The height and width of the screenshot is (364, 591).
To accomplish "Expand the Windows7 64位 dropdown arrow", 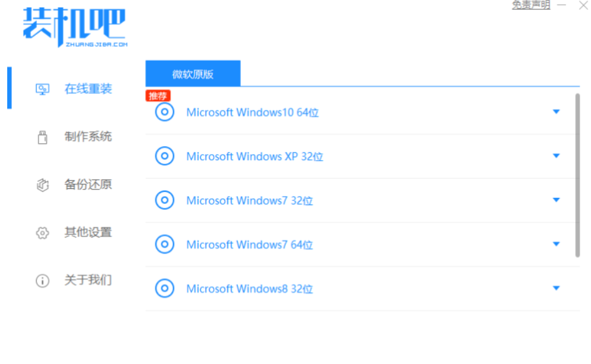I will (556, 244).
